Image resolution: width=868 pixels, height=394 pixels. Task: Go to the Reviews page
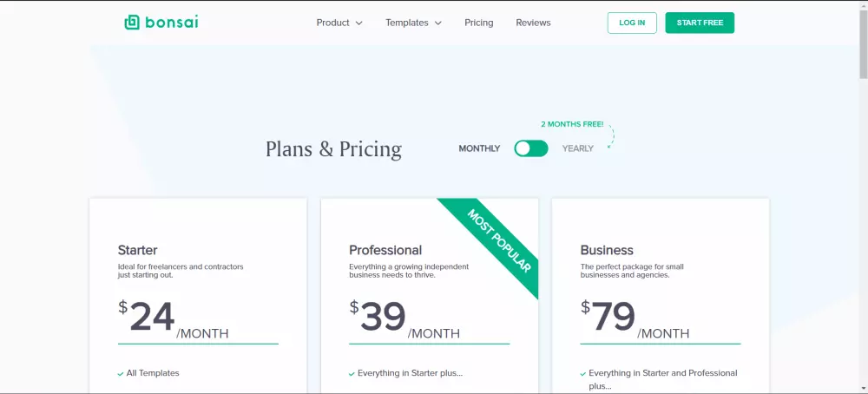(x=533, y=23)
